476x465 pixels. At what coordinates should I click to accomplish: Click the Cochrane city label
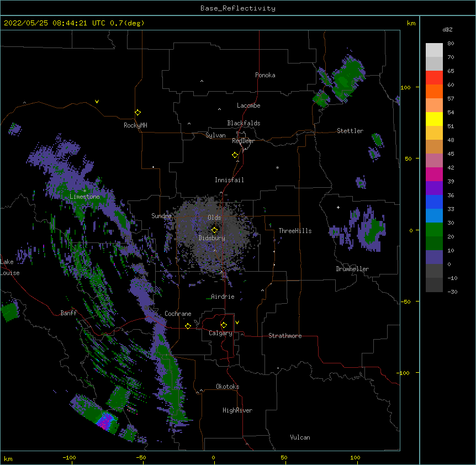point(178,314)
